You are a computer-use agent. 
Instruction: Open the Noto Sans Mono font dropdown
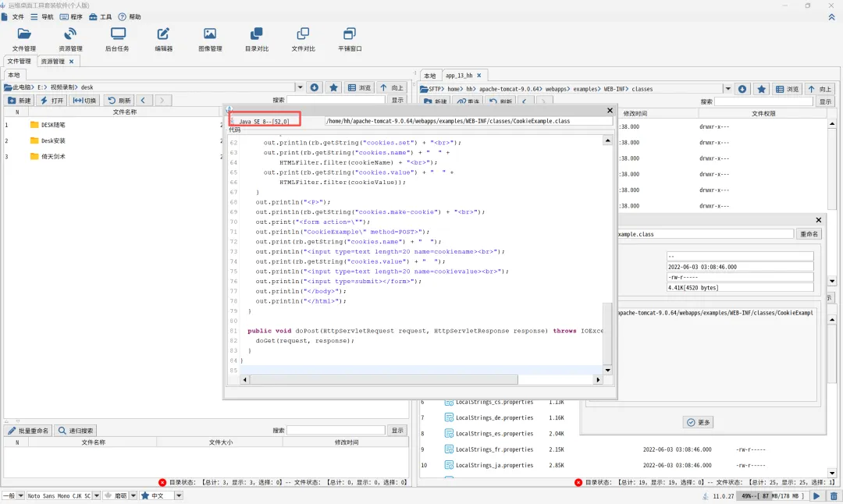98,495
